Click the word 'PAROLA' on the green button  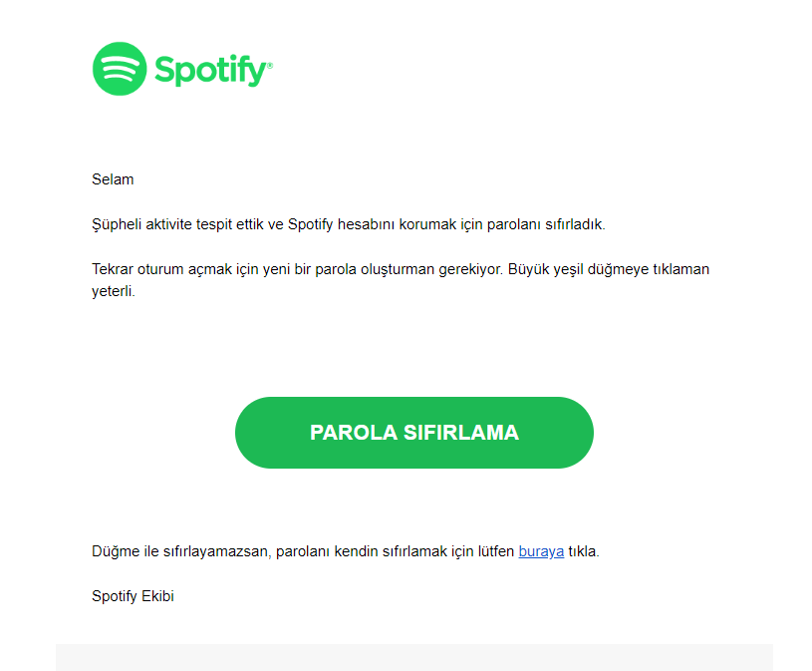pyautogui.click(x=352, y=433)
